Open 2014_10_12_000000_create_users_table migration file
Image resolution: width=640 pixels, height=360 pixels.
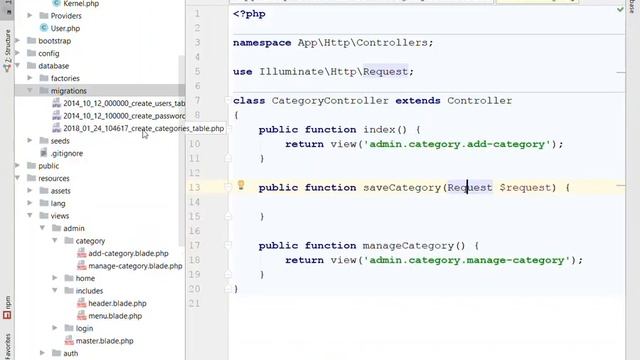point(124,103)
